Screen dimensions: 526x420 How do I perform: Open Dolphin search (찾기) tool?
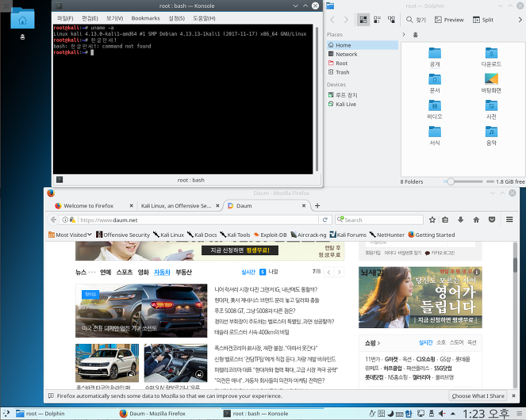tap(416, 20)
